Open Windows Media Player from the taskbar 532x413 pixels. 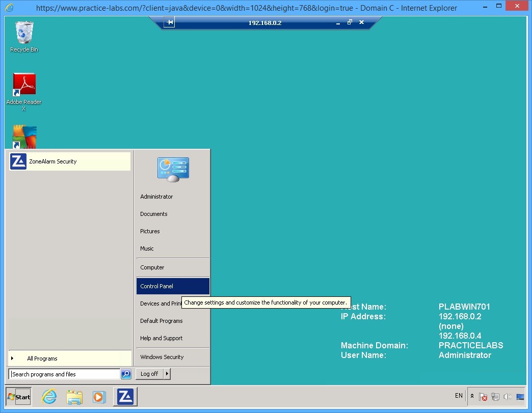point(99,397)
